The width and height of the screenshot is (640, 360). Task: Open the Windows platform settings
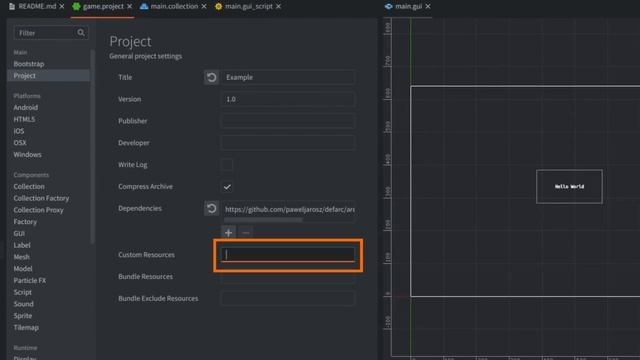click(x=27, y=155)
